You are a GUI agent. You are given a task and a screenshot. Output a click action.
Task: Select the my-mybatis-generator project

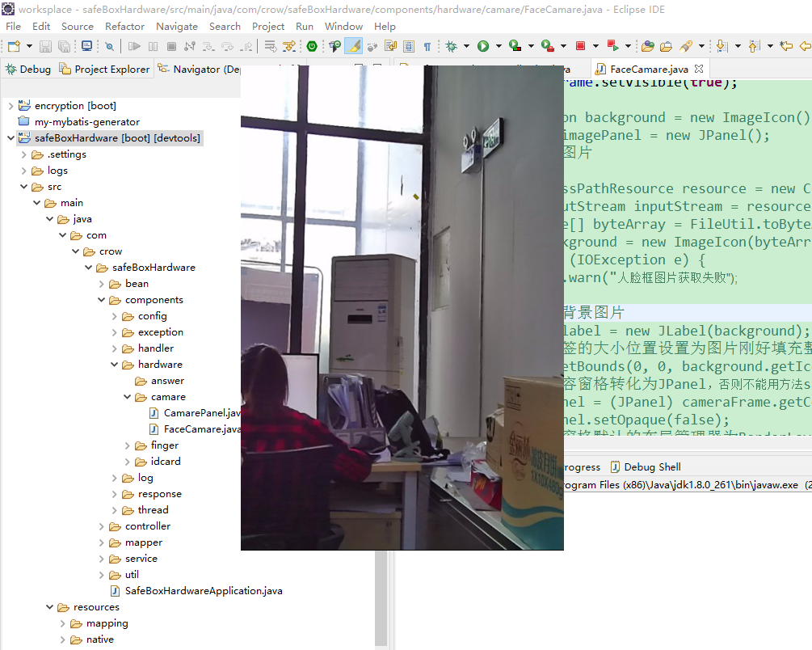point(78,122)
